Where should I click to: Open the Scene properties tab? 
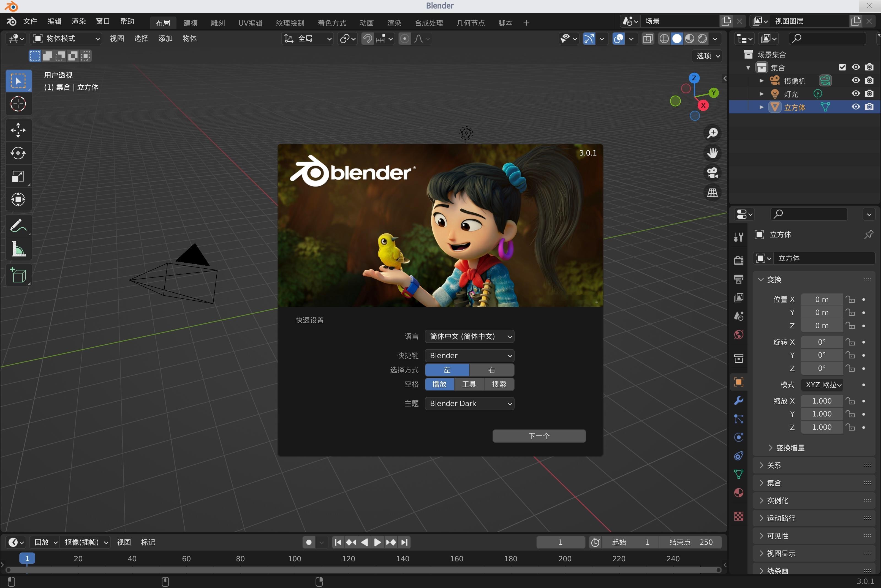738,316
